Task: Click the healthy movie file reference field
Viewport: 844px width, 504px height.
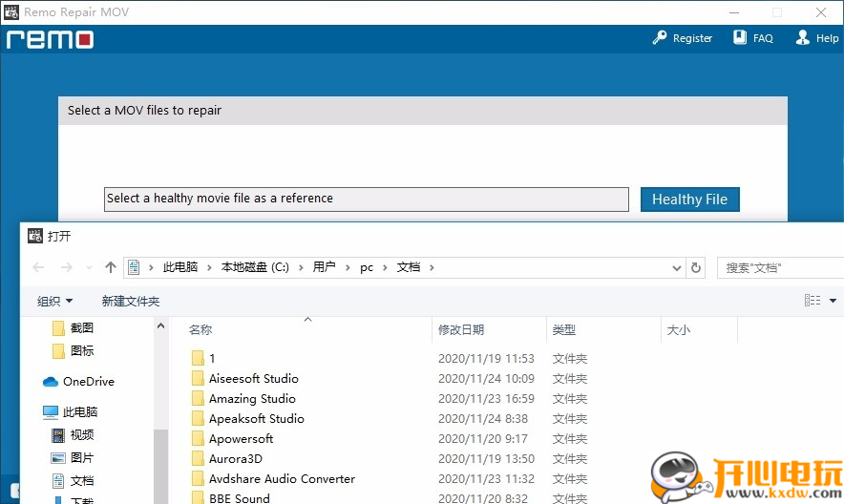Action: (x=366, y=199)
